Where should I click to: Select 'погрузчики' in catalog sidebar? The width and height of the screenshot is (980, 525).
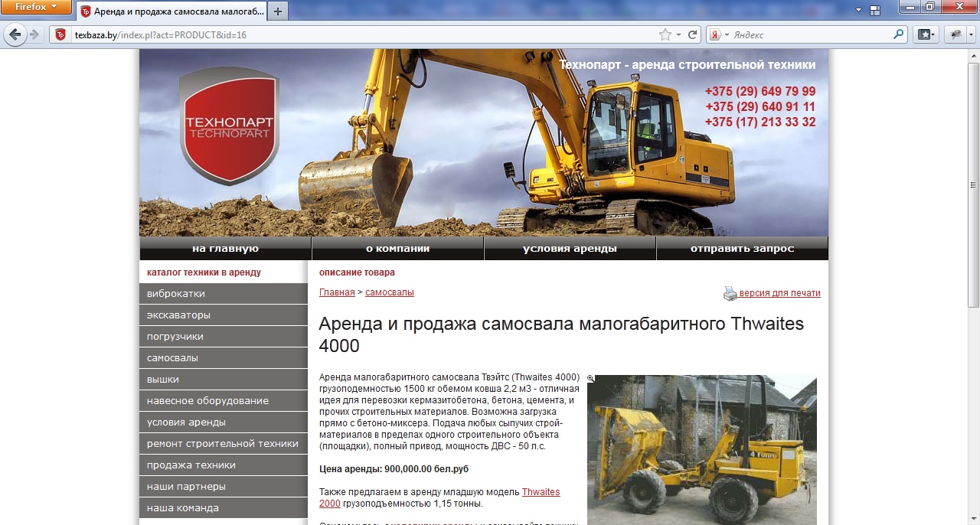coord(224,337)
